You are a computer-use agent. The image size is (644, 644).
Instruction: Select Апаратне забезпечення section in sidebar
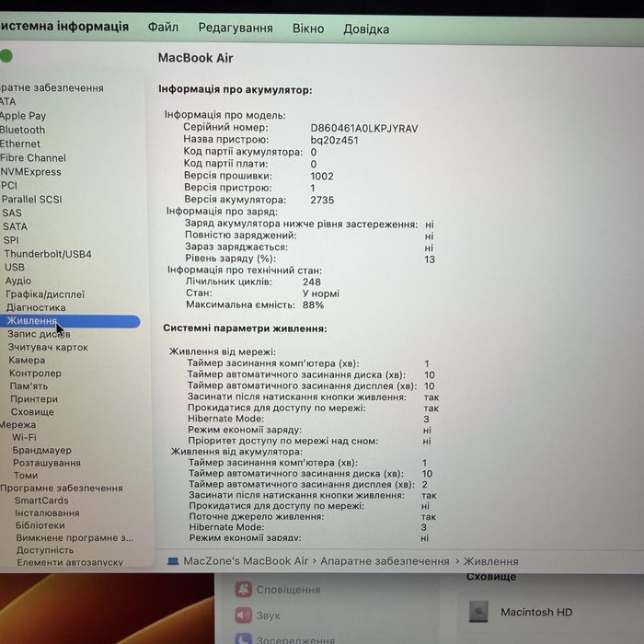pos(52,88)
